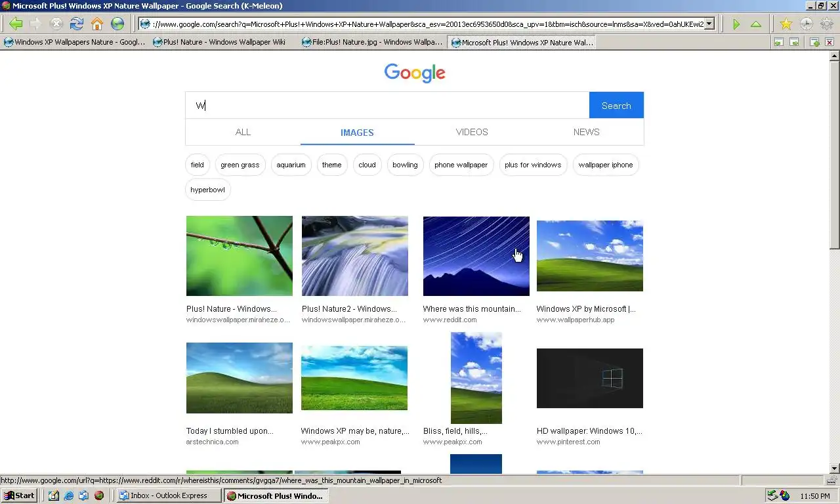Select the IMAGES search tab

[357, 132]
